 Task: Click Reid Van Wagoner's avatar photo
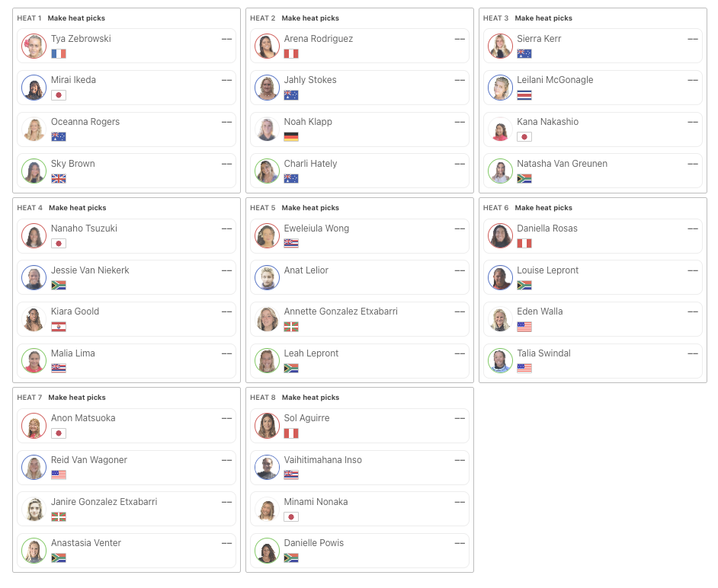pyautogui.click(x=34, y=467)
